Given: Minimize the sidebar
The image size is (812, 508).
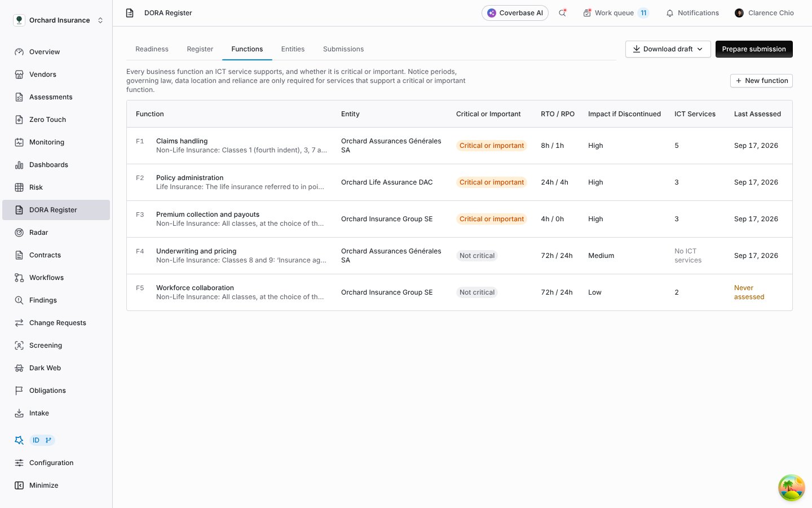Looking at the screenshot, I should tap(56, 485).
